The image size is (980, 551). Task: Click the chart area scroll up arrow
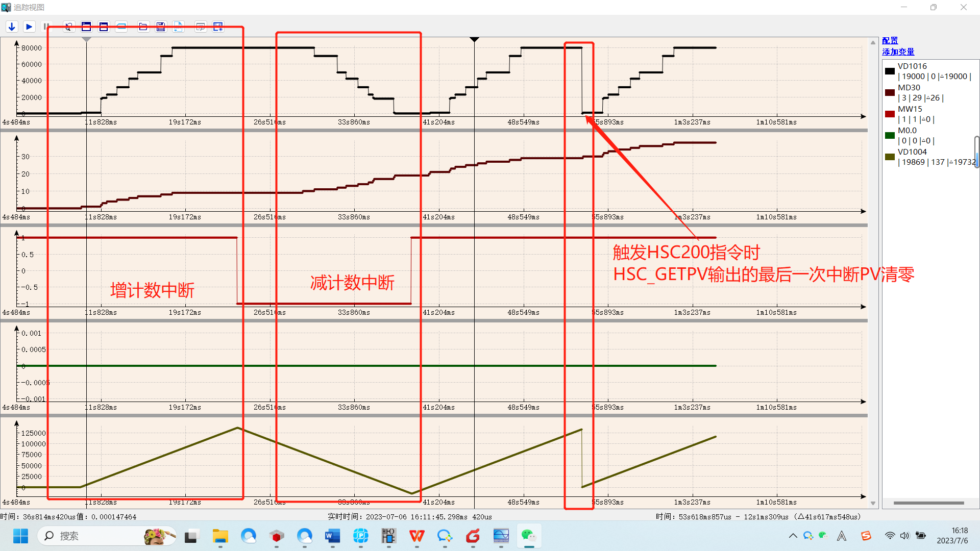(873, 42)
